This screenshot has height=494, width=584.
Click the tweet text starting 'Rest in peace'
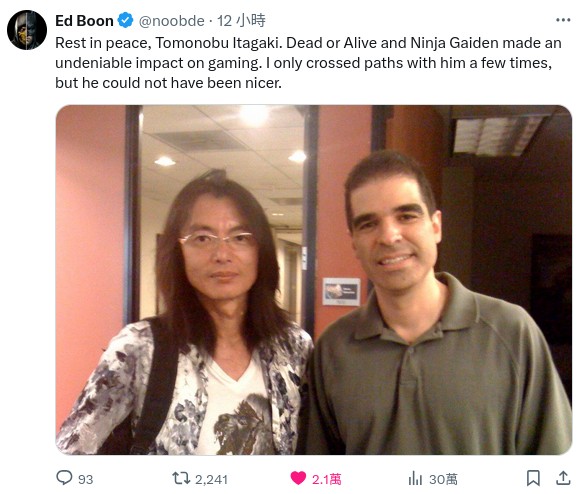coord(308,63)
